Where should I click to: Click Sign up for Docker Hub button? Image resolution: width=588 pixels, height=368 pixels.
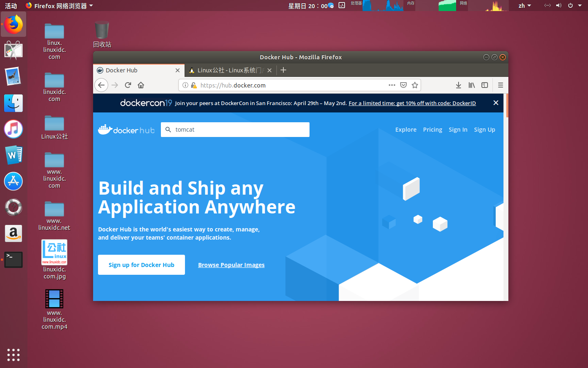(x=141, y=265)
